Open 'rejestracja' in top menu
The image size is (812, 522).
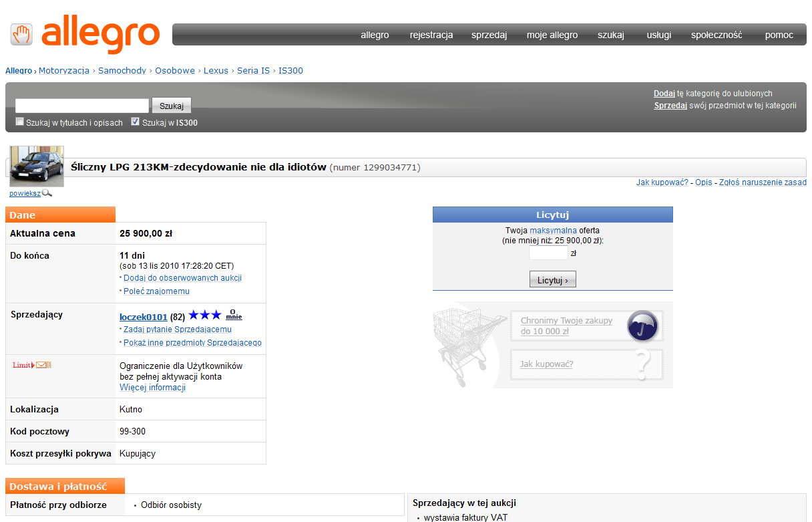coord(431,35)
